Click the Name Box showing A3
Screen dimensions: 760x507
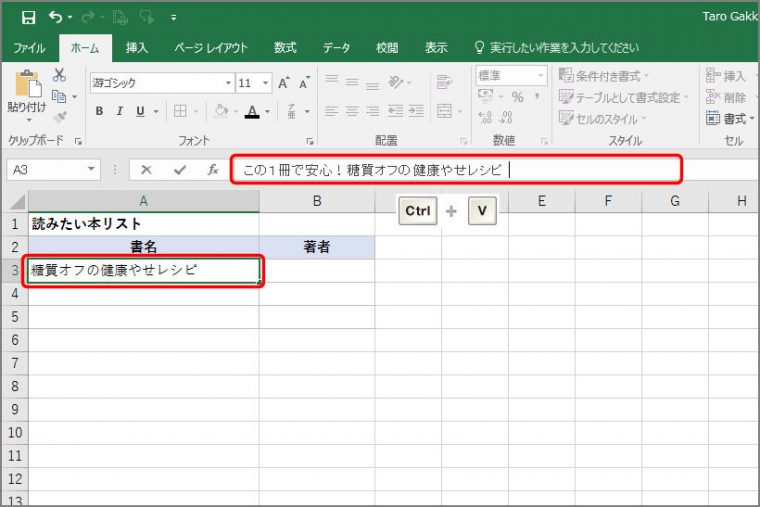tap(53, 170)
